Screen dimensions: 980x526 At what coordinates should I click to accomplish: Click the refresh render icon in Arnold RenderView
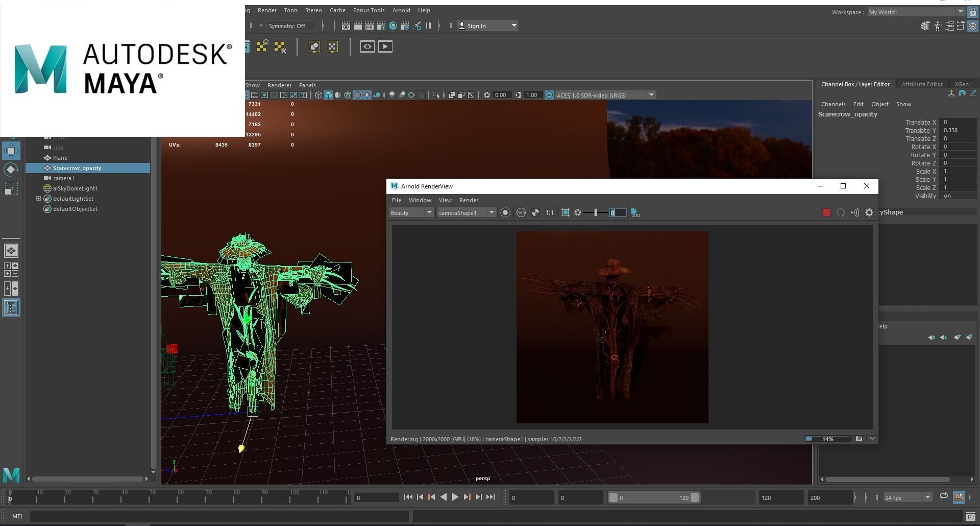click(x=840, y=212)
